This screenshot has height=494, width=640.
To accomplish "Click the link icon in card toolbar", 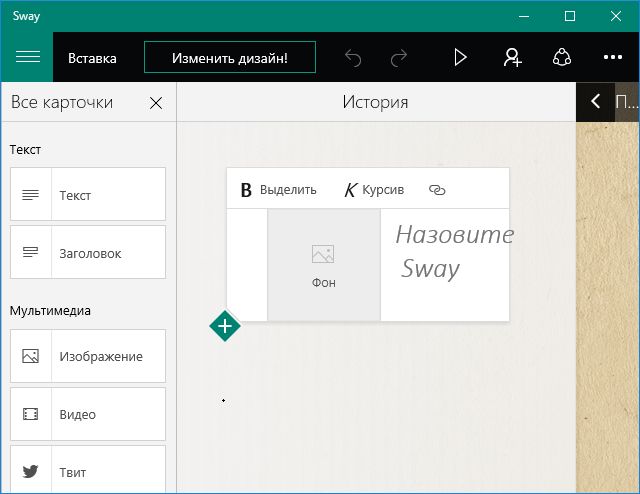I will (x=437, y=189).
